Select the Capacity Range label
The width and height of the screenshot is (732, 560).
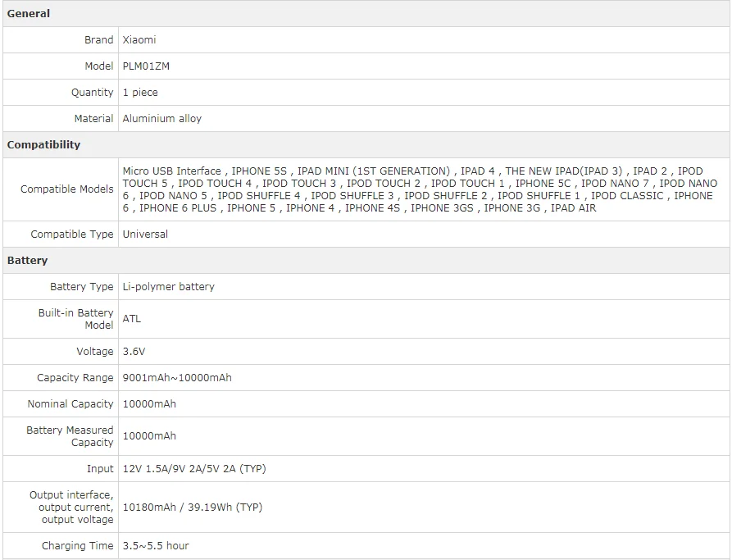(x=75, y=377)
